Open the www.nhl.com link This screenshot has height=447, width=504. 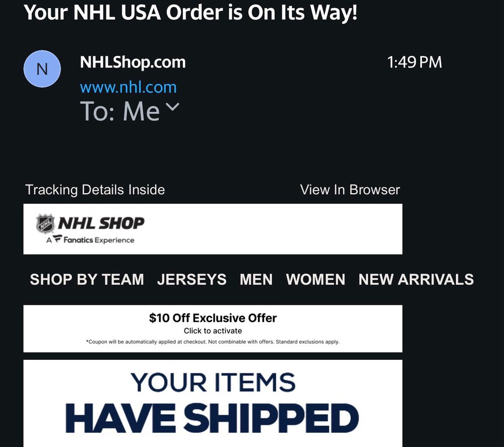(x=128, y=87)
